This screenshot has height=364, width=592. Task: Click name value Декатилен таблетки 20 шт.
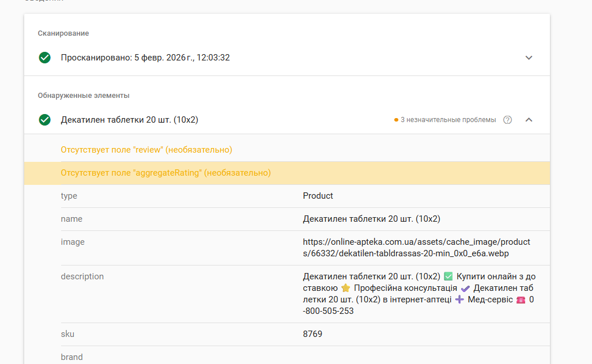click(371, 219)
